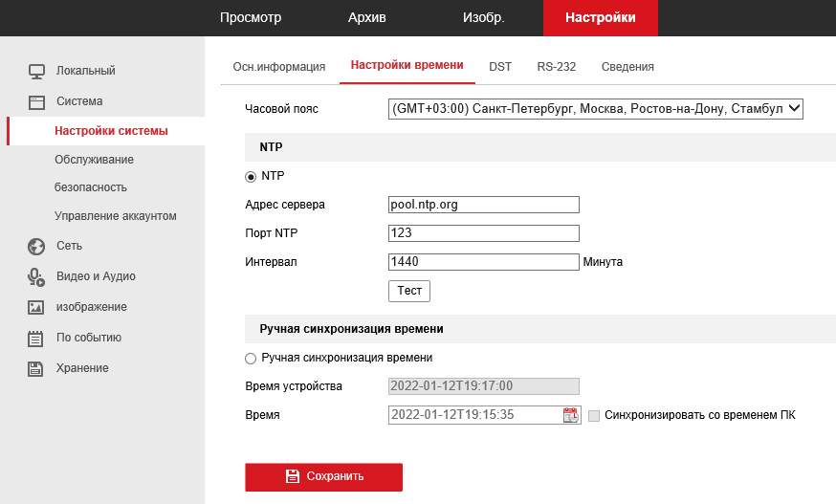This screenshot has width=836, height=504.
Task: Select Ручная синхронизация времени radio button
Action: coord(250,359)
